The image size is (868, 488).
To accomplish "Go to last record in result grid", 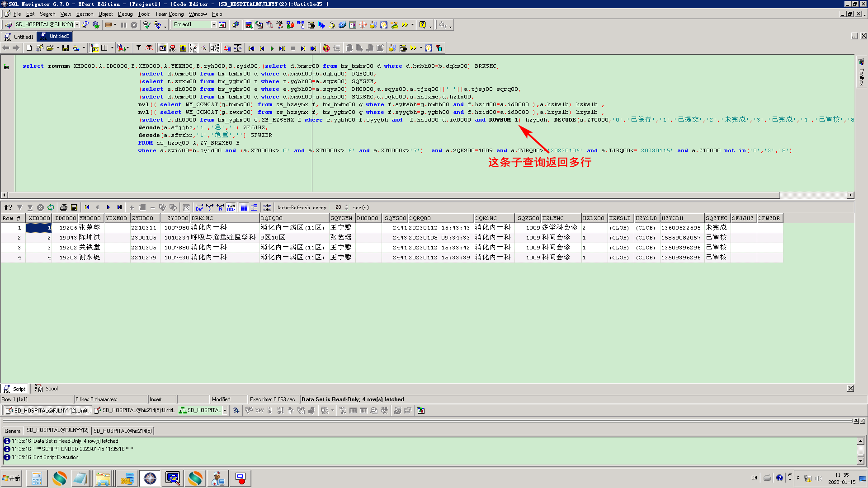I will 119,207.
